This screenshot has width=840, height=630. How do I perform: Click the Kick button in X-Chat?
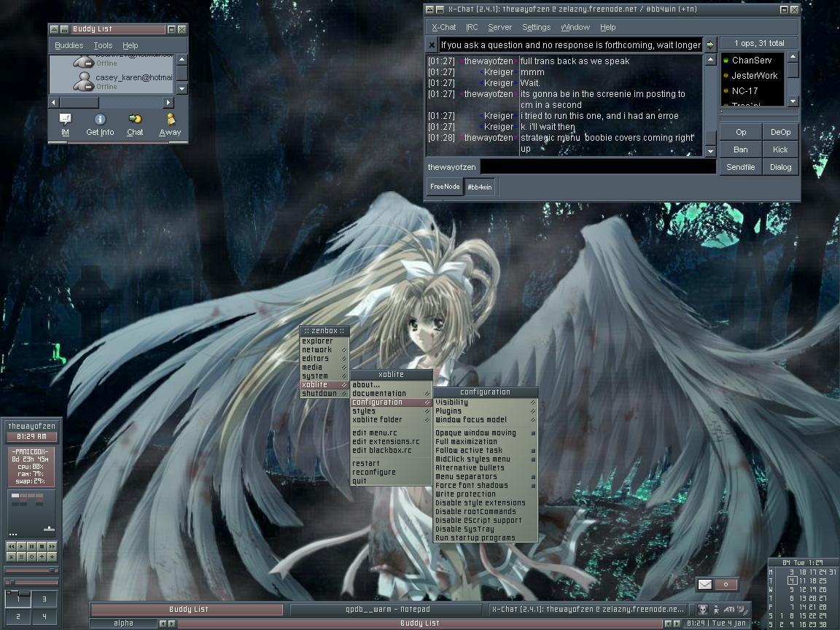(x=780, y=149)
